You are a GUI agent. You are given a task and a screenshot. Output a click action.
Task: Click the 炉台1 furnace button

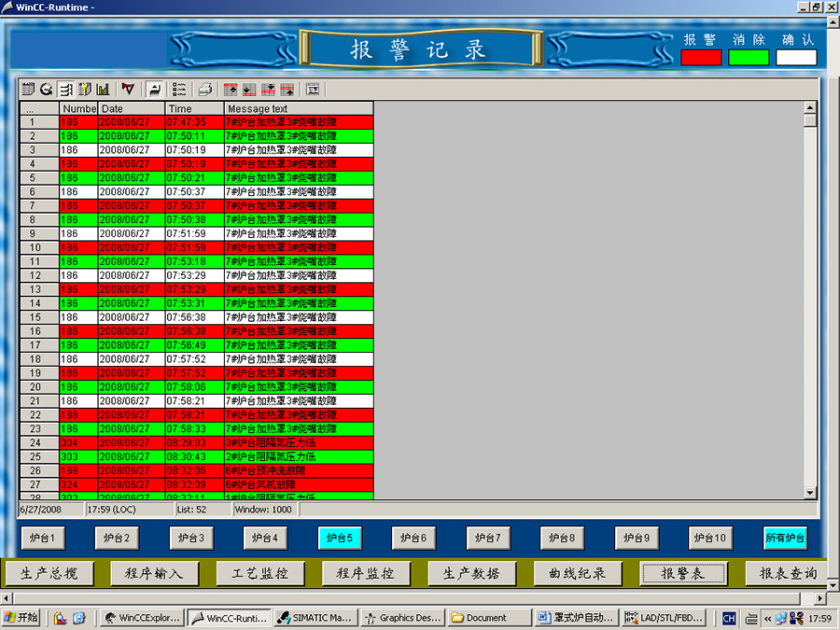point(44,539)
